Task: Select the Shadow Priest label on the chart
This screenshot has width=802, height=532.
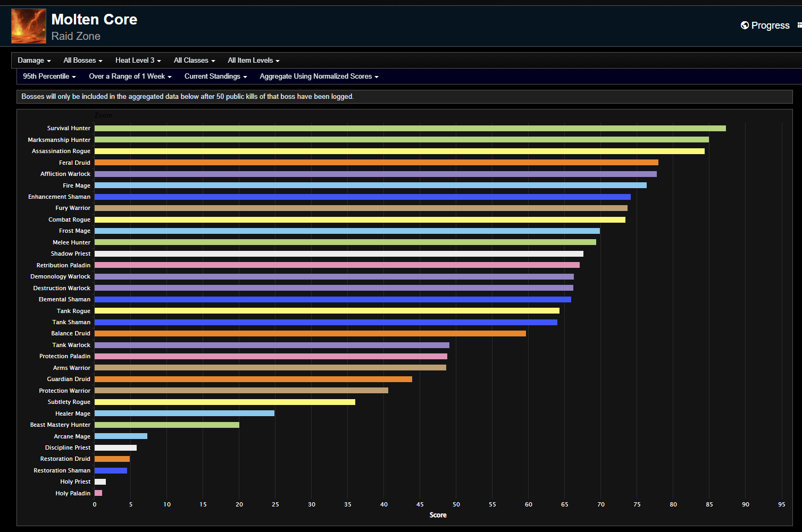Action: [70, 254]
